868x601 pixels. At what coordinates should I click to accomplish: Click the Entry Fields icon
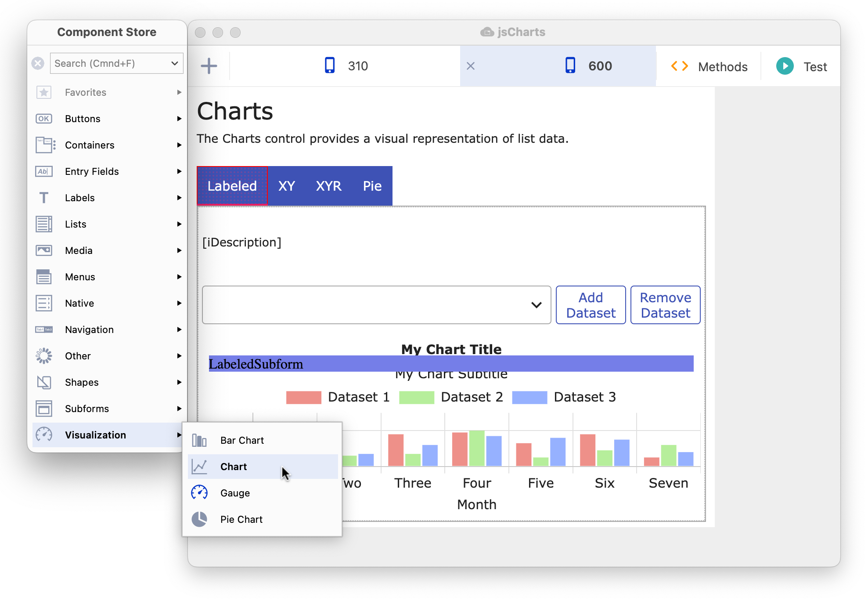pyautogui.click(x=44, y=171)
